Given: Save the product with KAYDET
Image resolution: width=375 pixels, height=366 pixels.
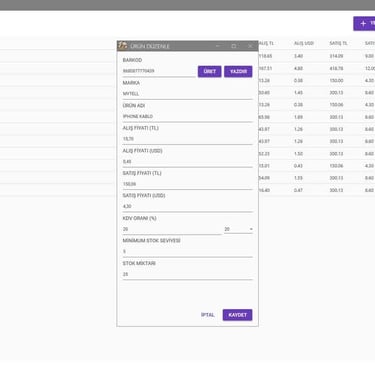Looking at the screenshot, I should 237,315.
